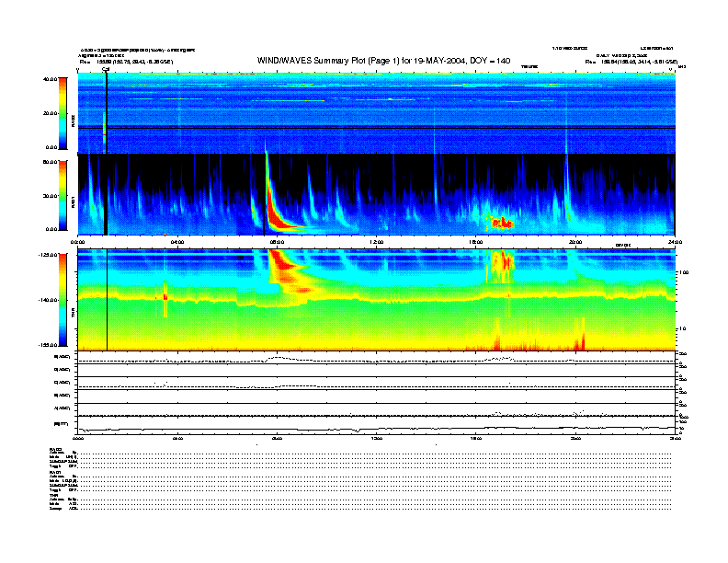Click the RAD2 status text block at bottom

tap(64, 458)
